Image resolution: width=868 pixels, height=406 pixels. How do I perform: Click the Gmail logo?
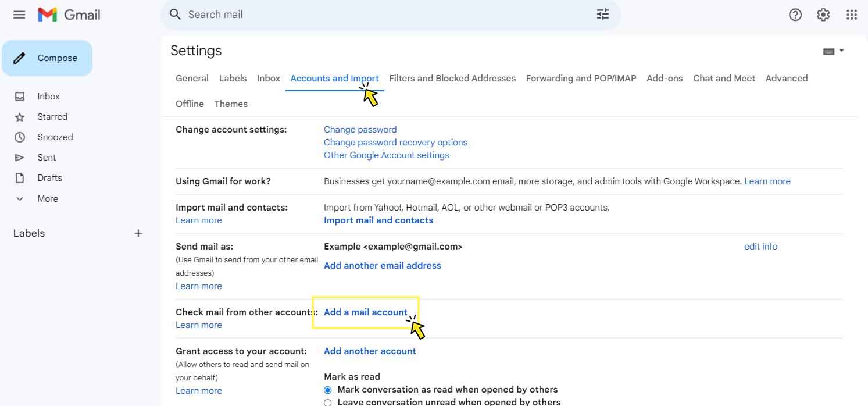coord(68,15)
